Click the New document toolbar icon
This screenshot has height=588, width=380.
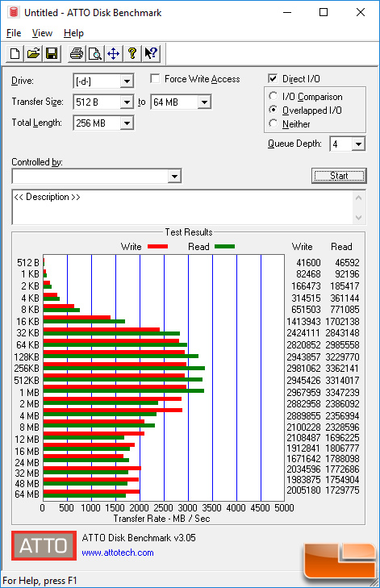pyautogui.click(x=15, y=53)
